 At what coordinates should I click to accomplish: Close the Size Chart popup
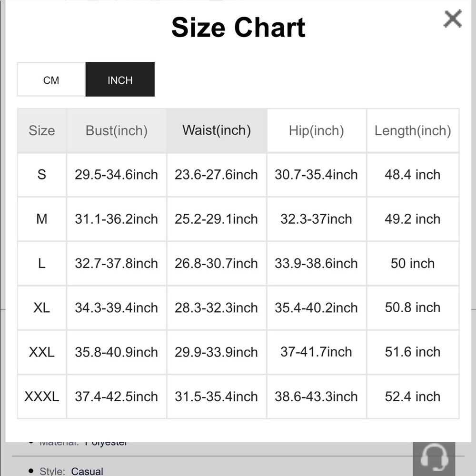[x=452, y=19]
